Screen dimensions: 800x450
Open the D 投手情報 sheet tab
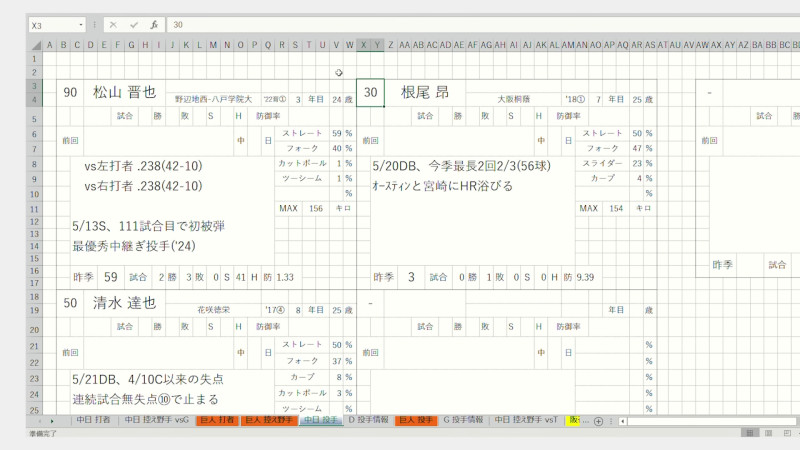coord(366,421)
